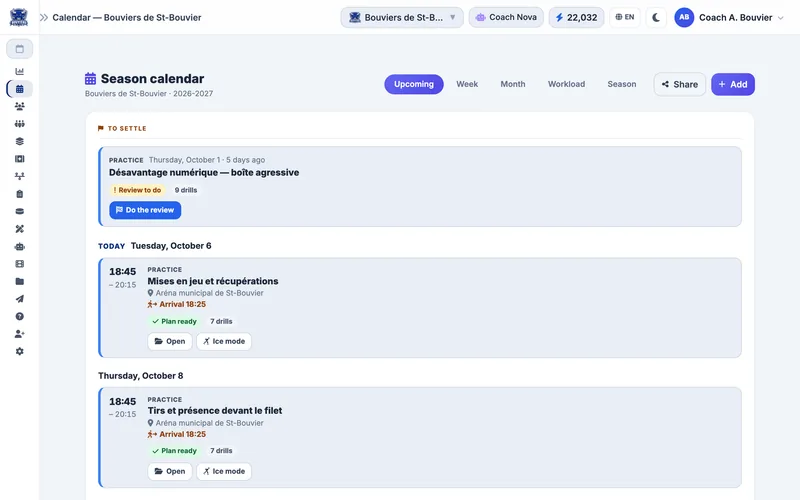Switch to the Season tab
Viewport: 800px width, 500px height.
tap(621, 84)
